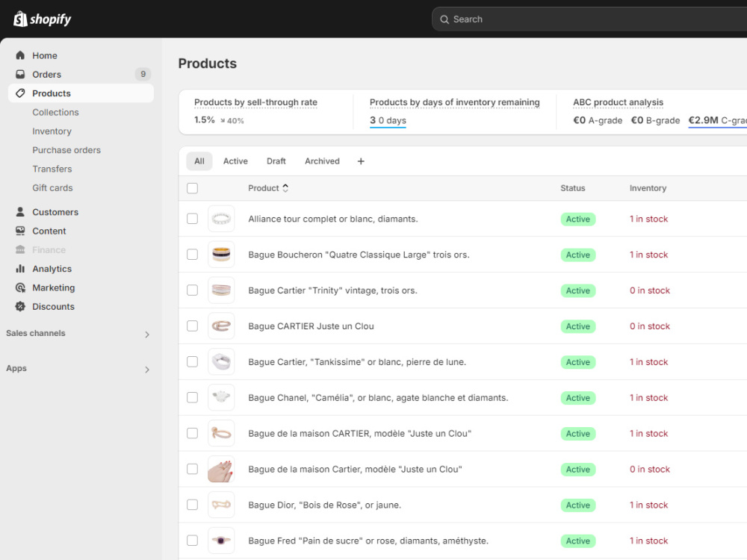
Task: Check the Alliance tour complet row checkbox
Action: [193, 219]
